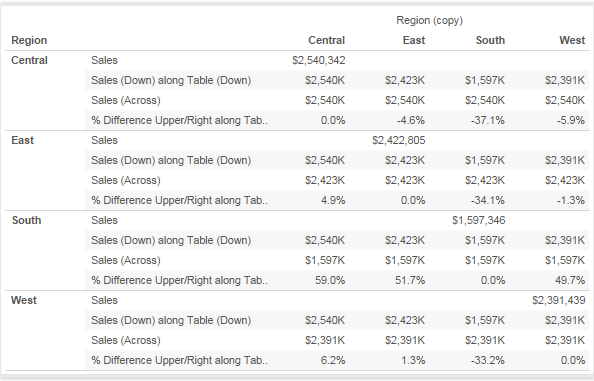Click the $2,422,805 East sales cell

[399, 140]
